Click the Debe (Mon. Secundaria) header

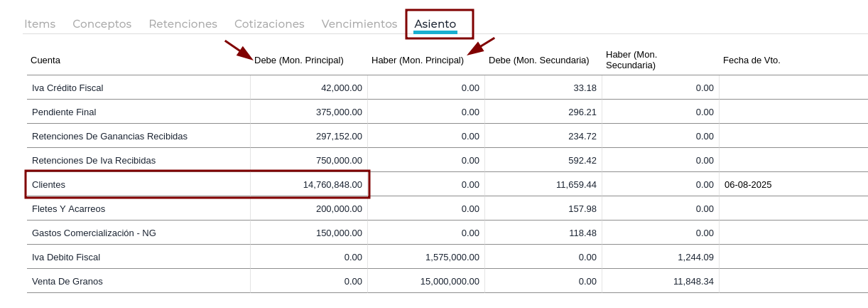pyautogui.click(x=539, y=60)
